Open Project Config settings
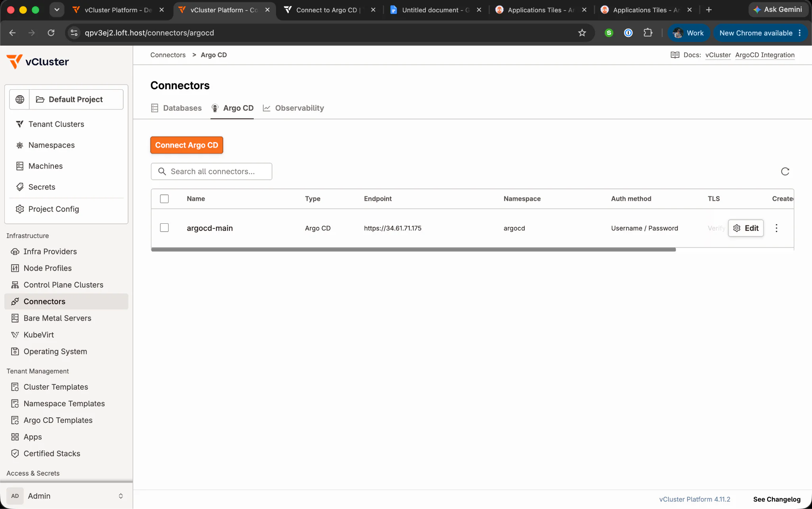812x509 pixels. click(54, 209)
